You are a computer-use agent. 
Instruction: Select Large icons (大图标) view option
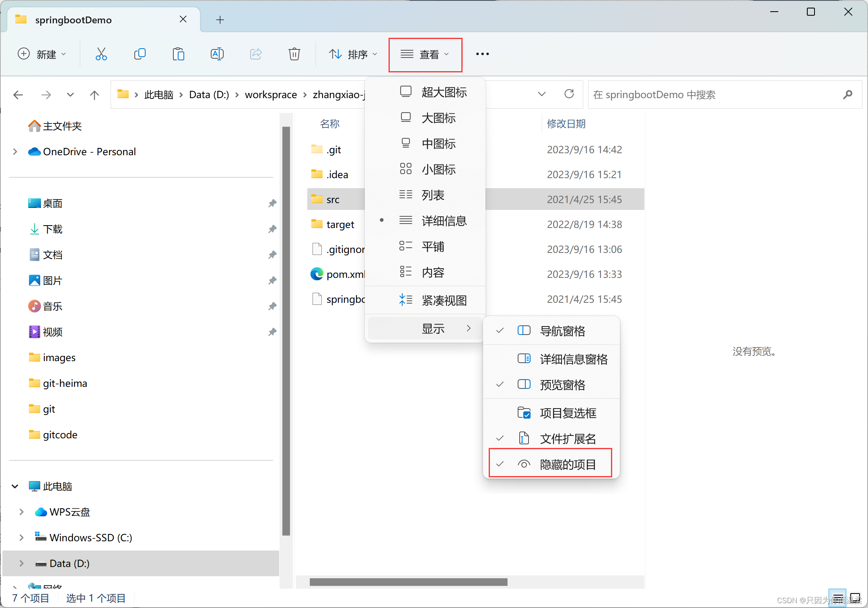pos(438,118)
